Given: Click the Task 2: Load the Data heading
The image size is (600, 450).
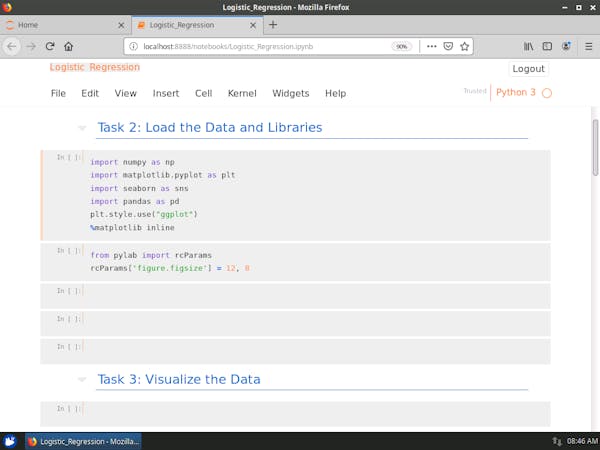Looking at the screenshot, I should (x=210, y=127).
